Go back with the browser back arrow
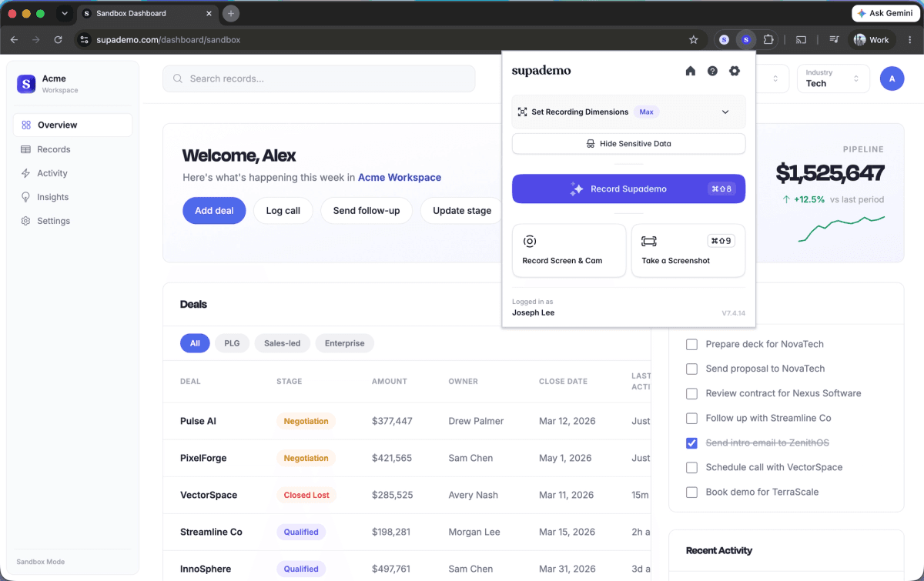This screenshot has width=924, height=581. [14, 39]
